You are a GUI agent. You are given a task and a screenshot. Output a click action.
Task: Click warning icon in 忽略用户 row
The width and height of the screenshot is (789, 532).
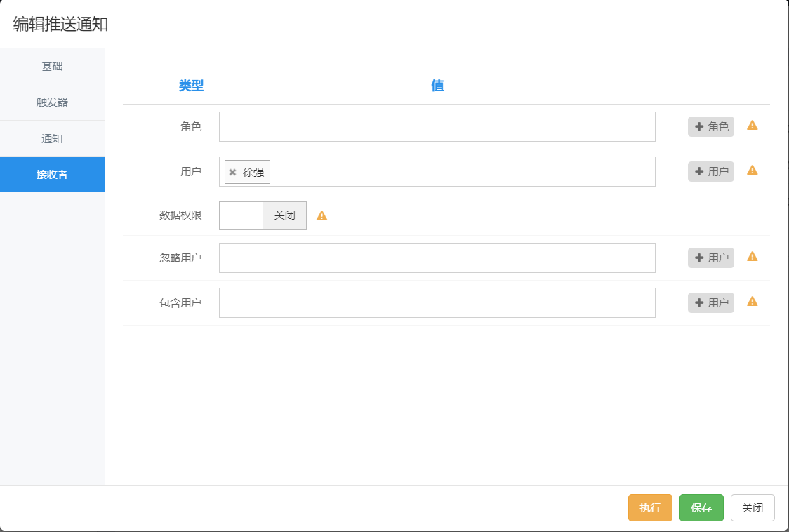tap(752, 257)
